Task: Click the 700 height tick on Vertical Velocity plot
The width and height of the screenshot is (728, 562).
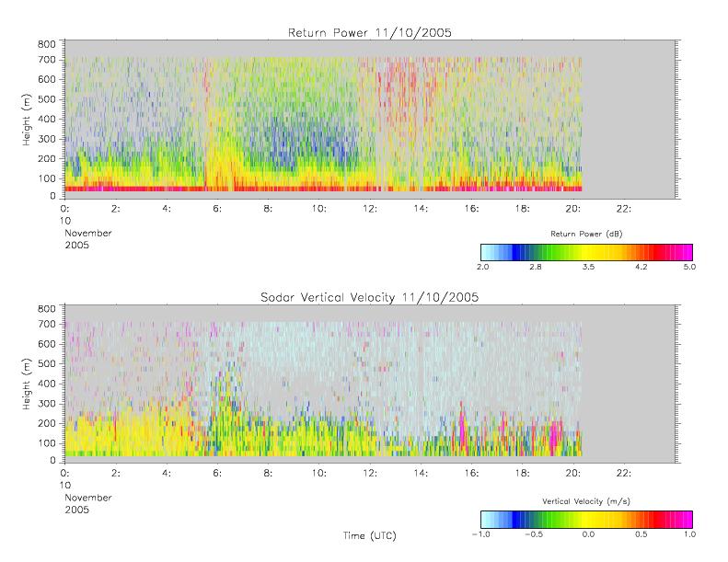Action: click(46, 325)
